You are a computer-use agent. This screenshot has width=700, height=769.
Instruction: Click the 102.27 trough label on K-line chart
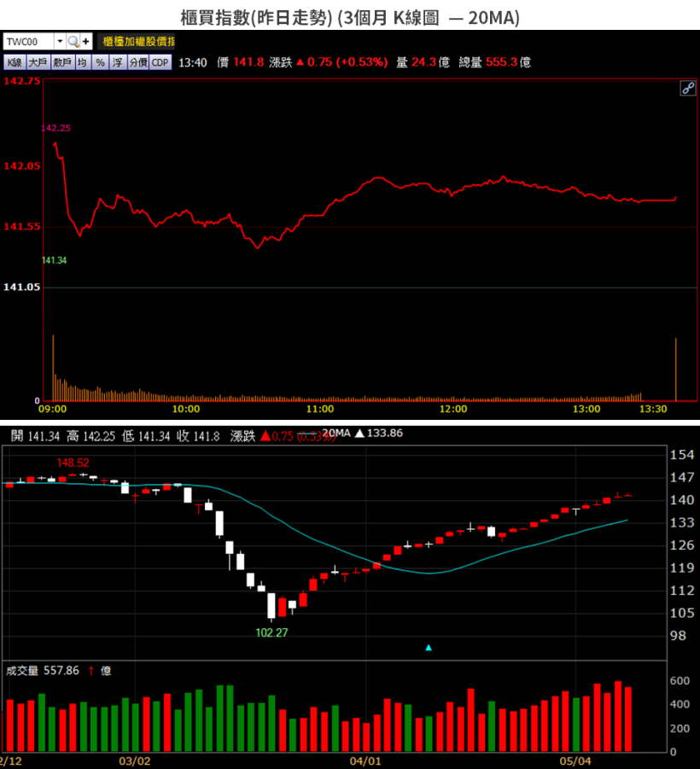[271, 632]
